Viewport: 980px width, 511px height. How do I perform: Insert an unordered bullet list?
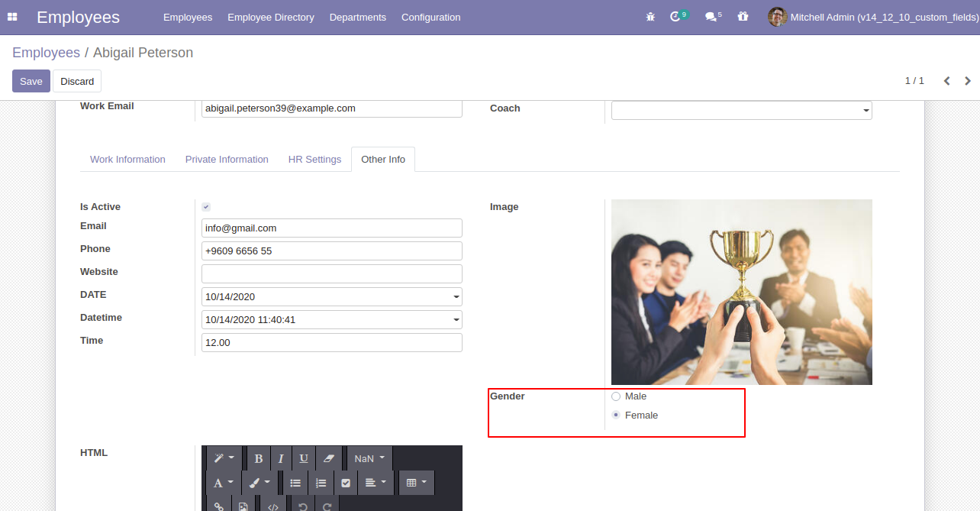[x=295, y=483]
